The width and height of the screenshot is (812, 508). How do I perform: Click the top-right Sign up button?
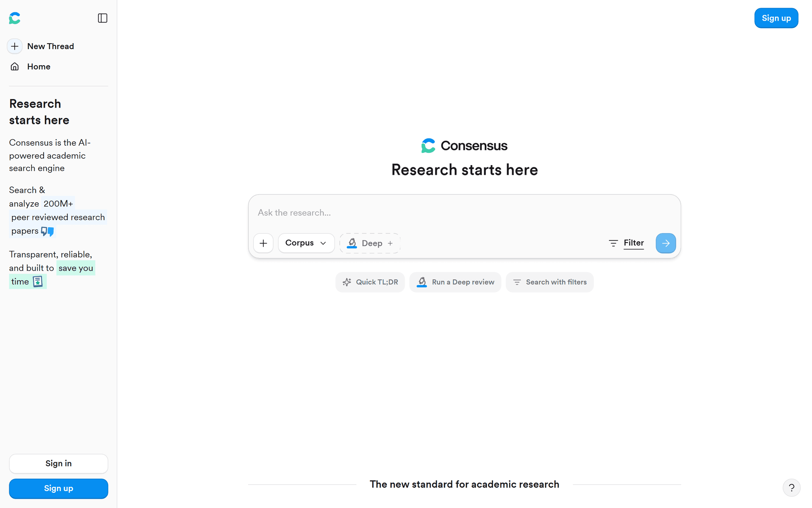776,18
